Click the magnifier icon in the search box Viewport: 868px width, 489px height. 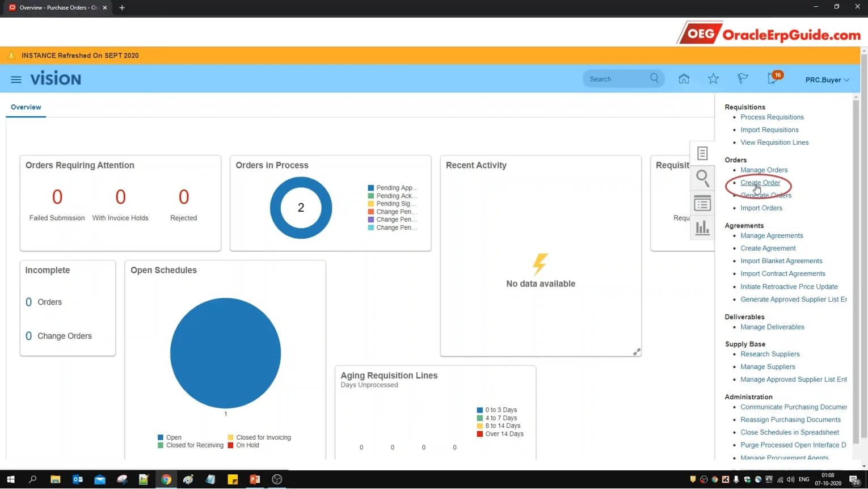(x=654, y=78)
